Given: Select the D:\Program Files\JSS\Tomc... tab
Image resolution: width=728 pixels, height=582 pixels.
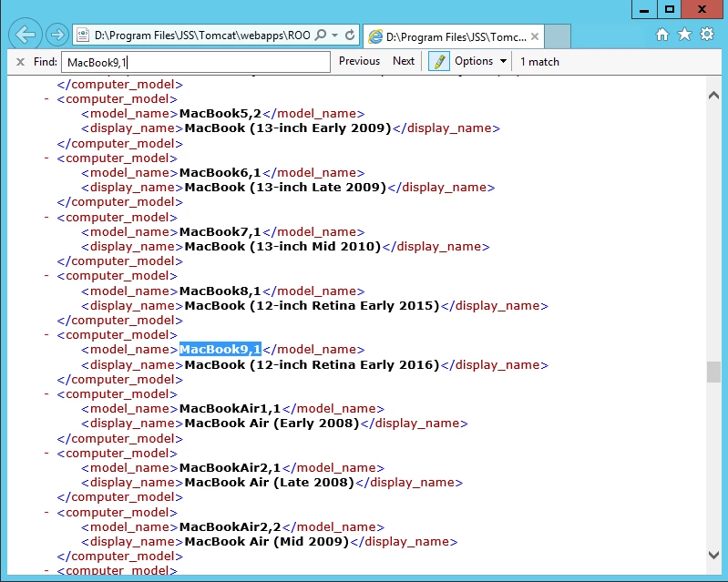Looking at the screenshot, I should pos(453,36).
